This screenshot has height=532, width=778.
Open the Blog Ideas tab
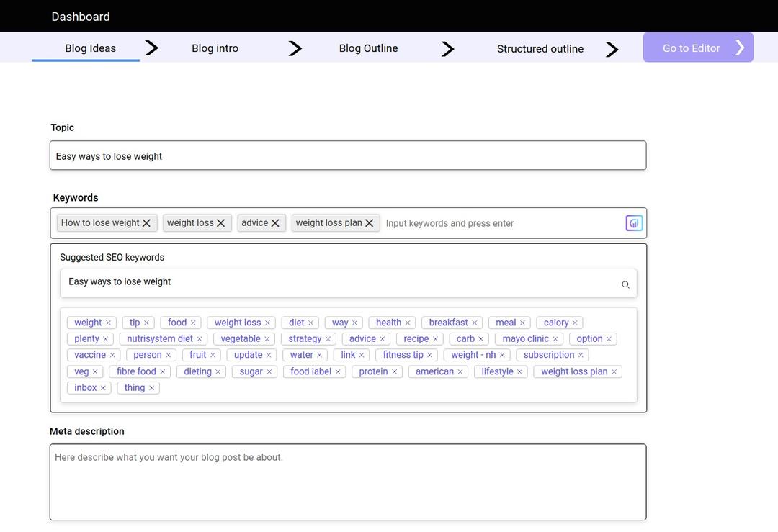(x=90, y=48)
